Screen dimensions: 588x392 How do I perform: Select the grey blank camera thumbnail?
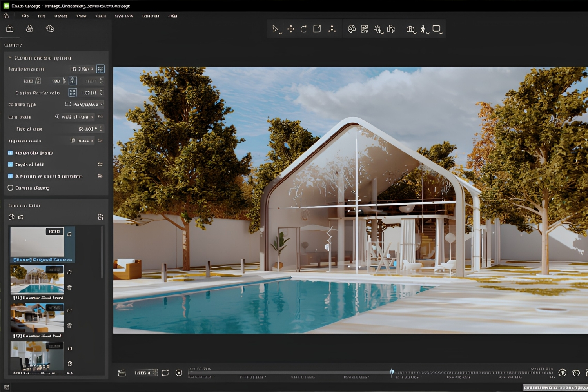click(x=37, y=242)
